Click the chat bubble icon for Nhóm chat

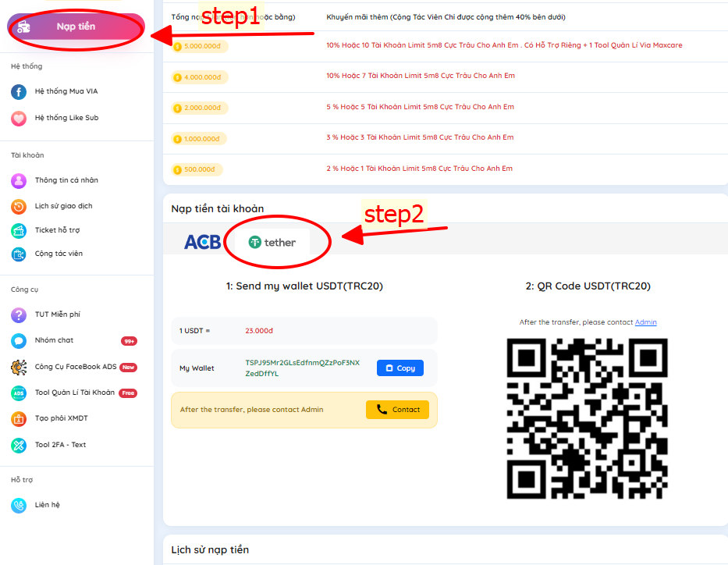(x=19, y=341)
